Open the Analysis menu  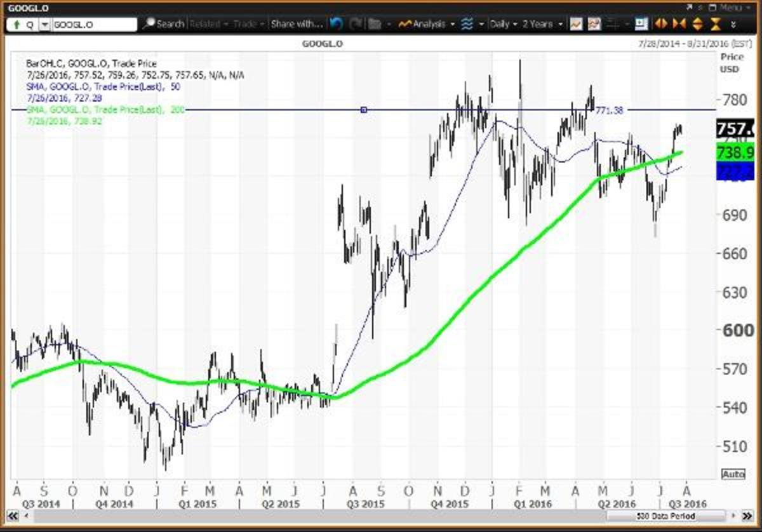pyautogui.click(x=422, y=24)
